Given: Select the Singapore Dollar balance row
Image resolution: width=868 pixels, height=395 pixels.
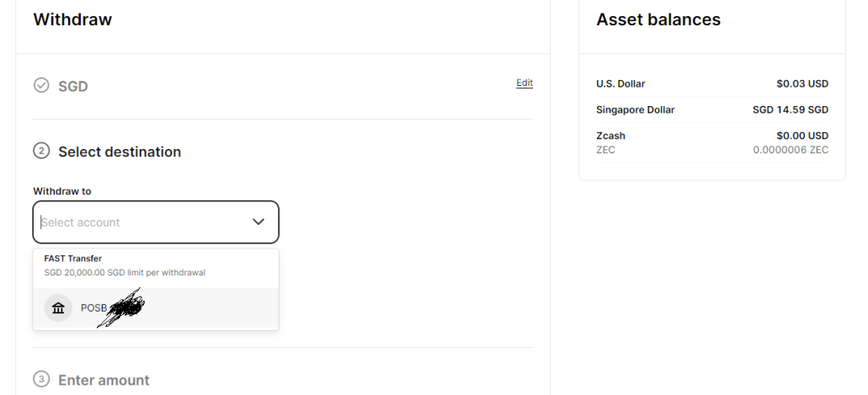Looking at the screenshot, I should click(x=712, y=109).
